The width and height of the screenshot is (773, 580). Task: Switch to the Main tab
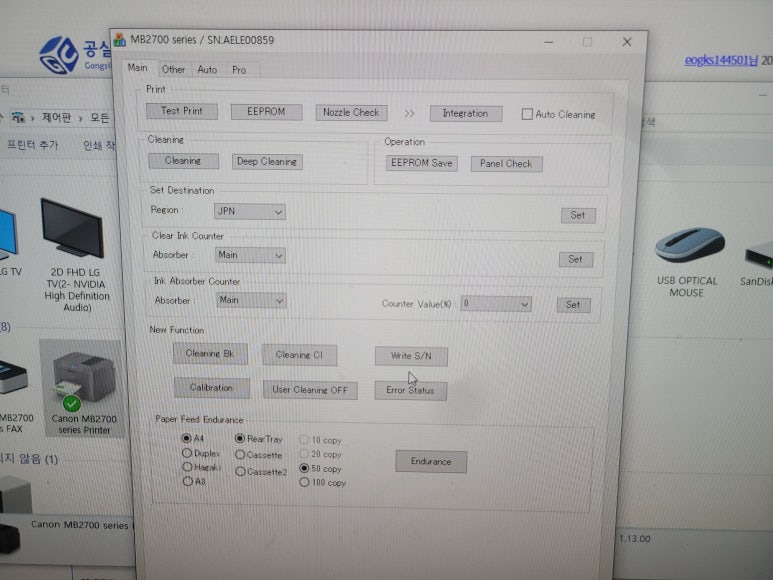click(137, 68)
